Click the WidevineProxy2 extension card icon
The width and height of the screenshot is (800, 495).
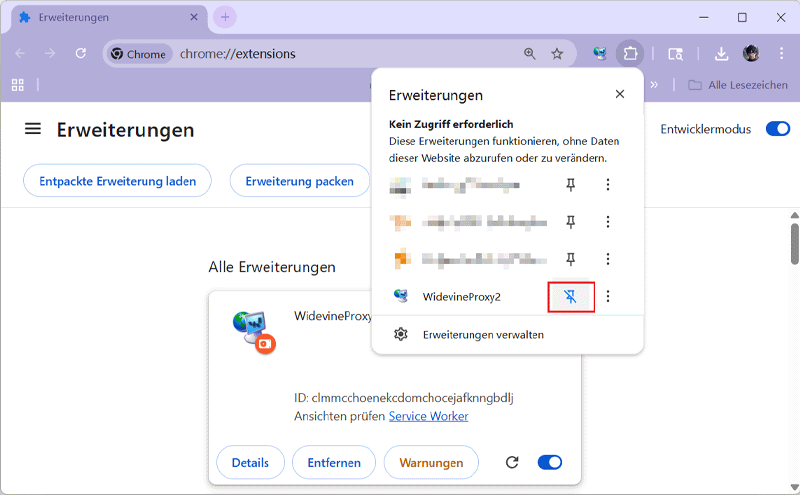coord(254,331)
